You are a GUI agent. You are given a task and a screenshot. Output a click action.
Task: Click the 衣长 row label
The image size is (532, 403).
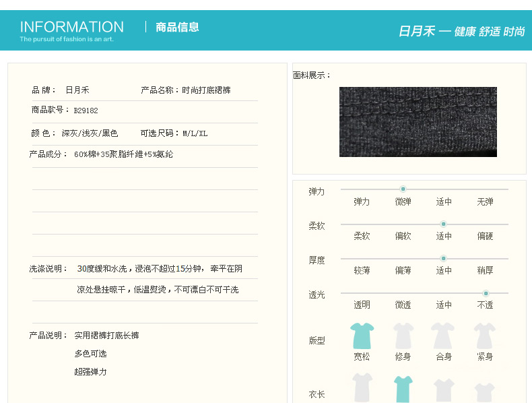[317, 394]
